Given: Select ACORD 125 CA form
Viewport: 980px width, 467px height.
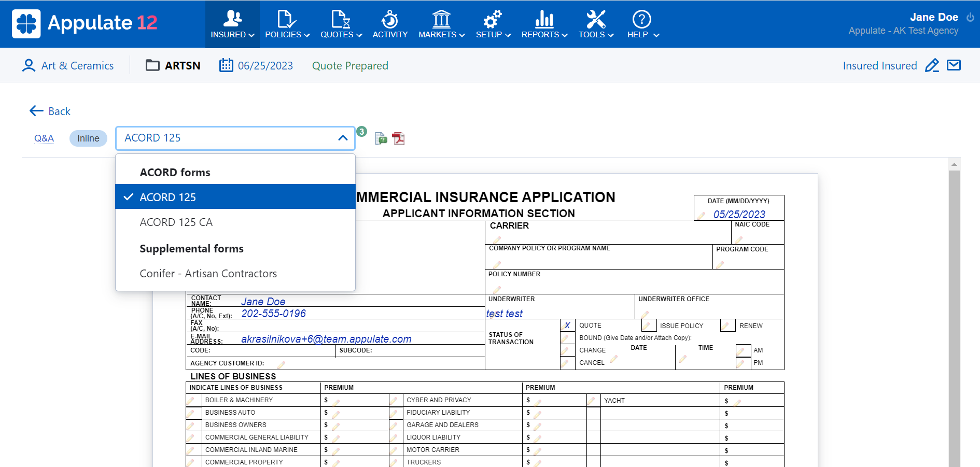Looking at the screenshot, I should 235,222.
